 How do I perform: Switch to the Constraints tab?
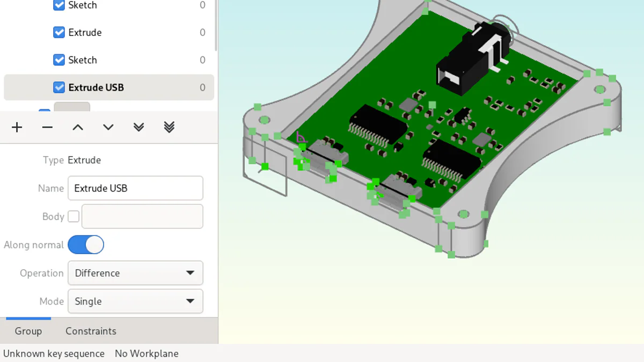tap(90, 331)
